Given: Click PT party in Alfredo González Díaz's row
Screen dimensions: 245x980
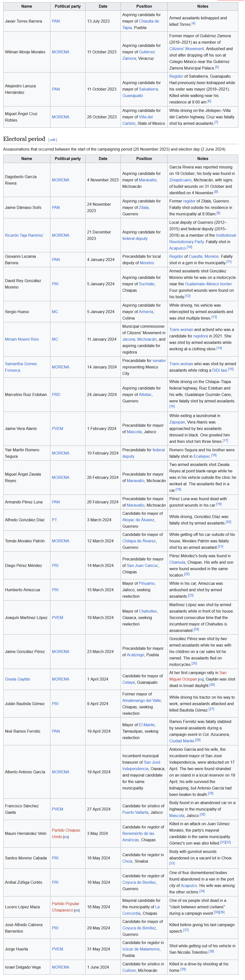Looking at the screenshot, I should tap(54, 520).
